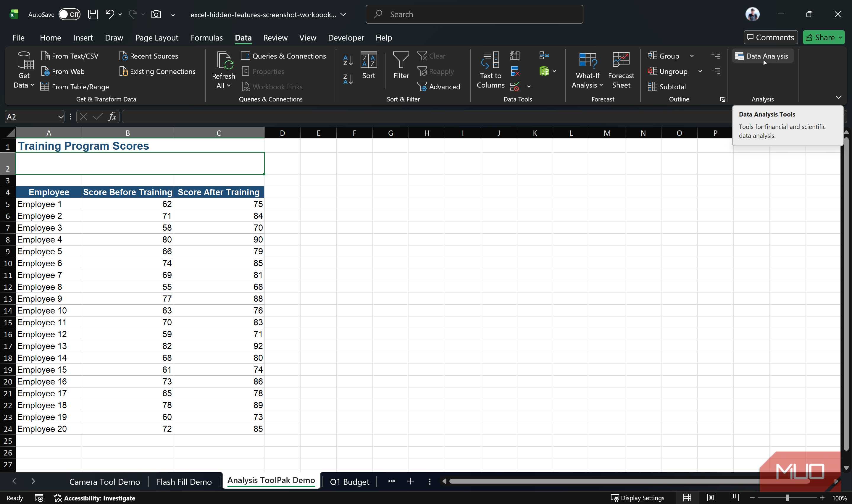
Task: Switch to Page Break Preview
Action: 735,498
